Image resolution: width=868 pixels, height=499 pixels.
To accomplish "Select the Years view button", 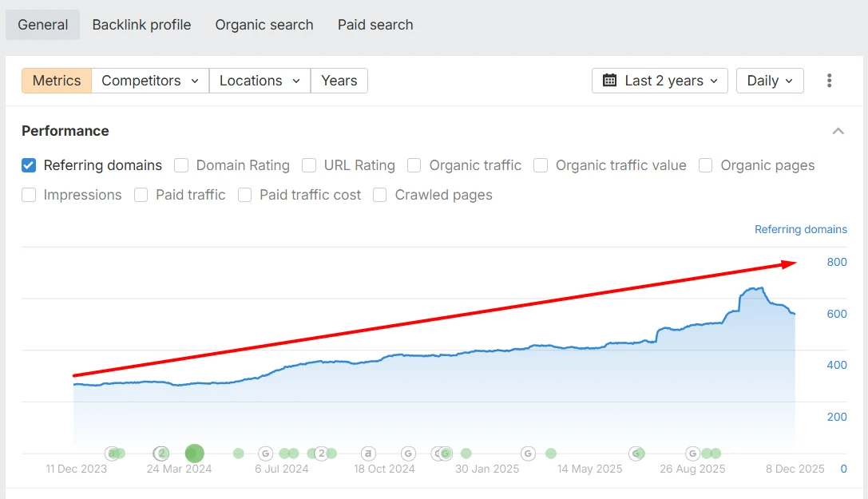I will click(339, 81).
